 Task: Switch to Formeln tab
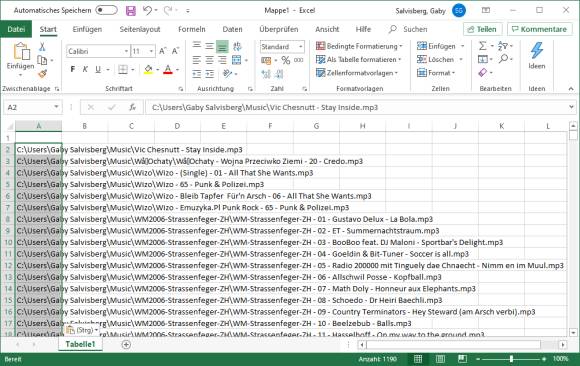[192, 29]
